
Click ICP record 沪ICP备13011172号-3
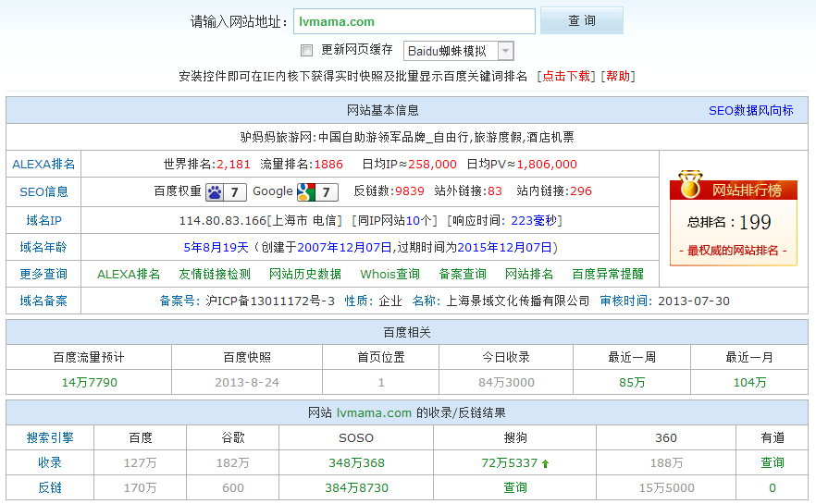pyautogui.click(x=270, y=301)
